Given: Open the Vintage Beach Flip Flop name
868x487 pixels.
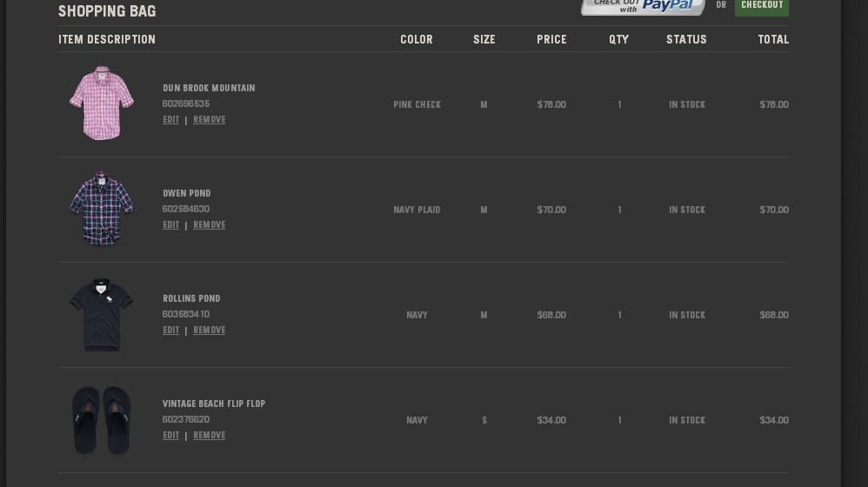Looking at the screenshot, I should coord(214,404).
